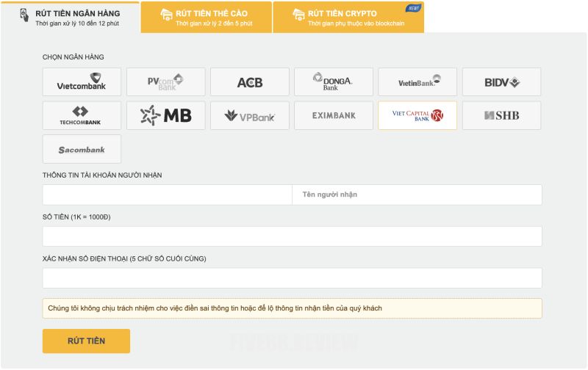The height and width of the screenshot is (370, 588).
Task: Pick the Techcombank logo tile
Action: pyautogui.click(x=82, y=115)
